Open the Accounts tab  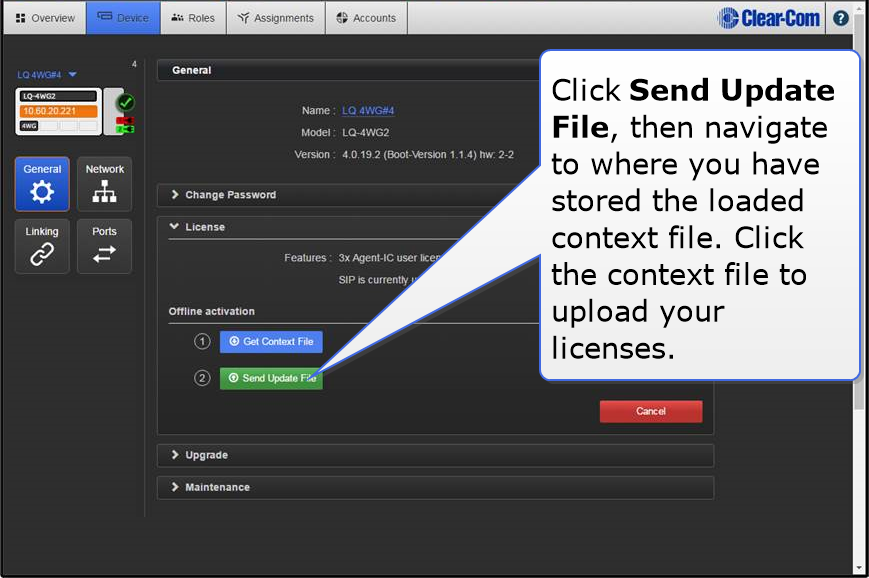point(366,18)
